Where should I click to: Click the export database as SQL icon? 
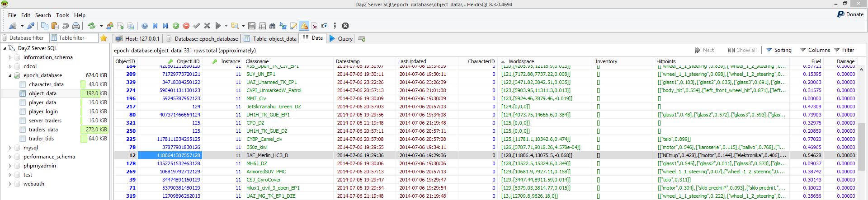click(131, 26)
